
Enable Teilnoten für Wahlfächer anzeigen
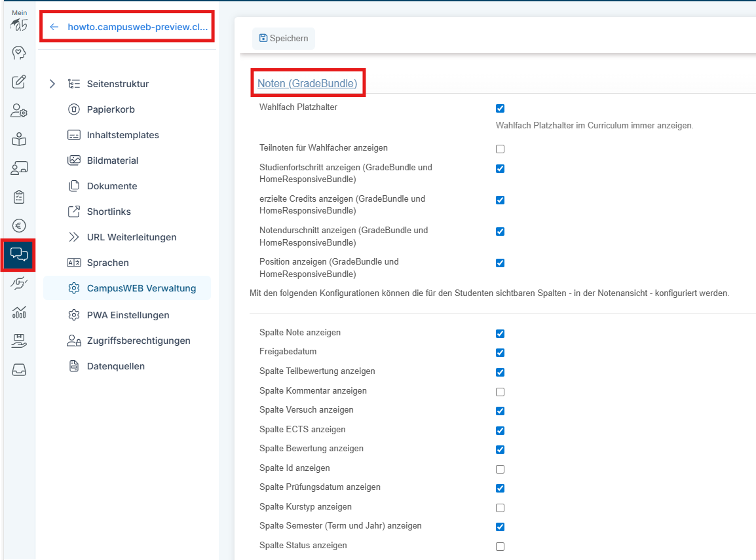(x=500, y=149)
